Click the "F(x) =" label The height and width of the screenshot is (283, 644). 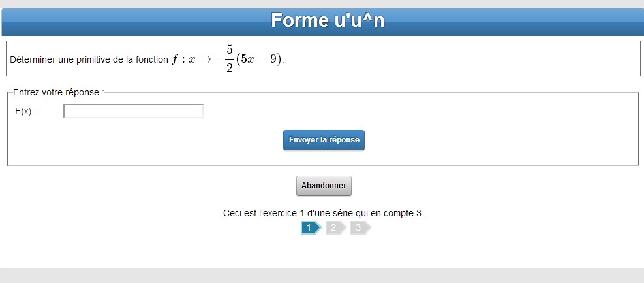pyautogui.click(x=27, y=112)
